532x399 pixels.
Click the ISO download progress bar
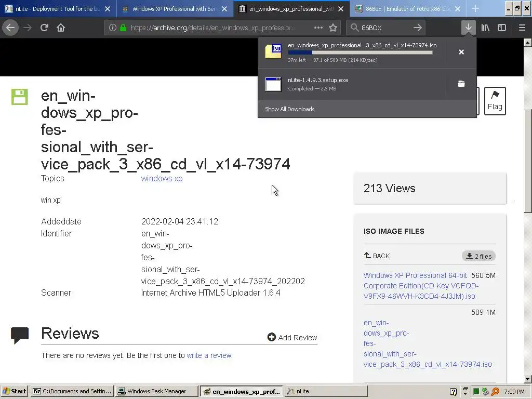pos(360,52)
